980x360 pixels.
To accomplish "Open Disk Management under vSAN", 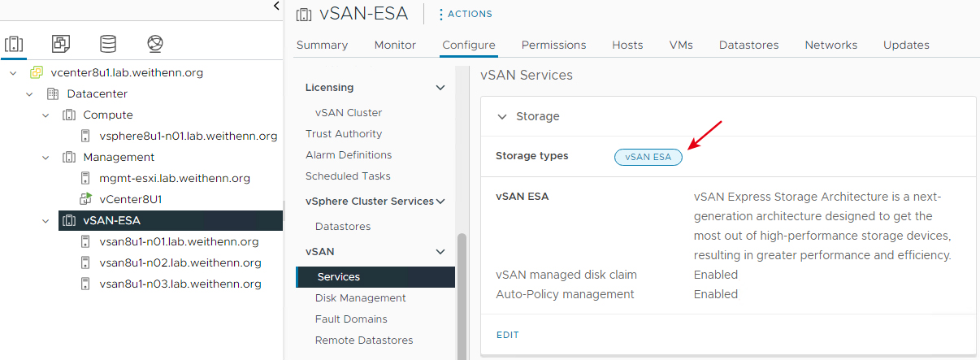I will click(x=361, y=298).
